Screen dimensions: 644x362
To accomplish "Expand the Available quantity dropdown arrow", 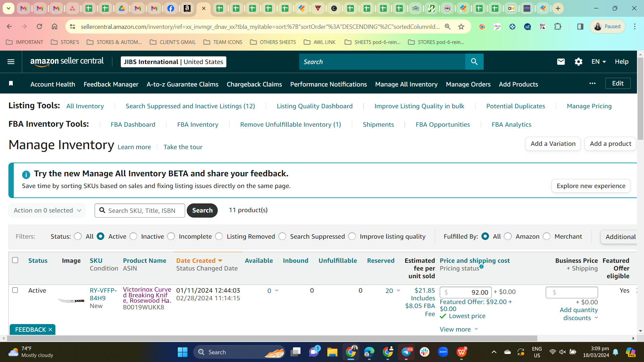I will [277, 290].
